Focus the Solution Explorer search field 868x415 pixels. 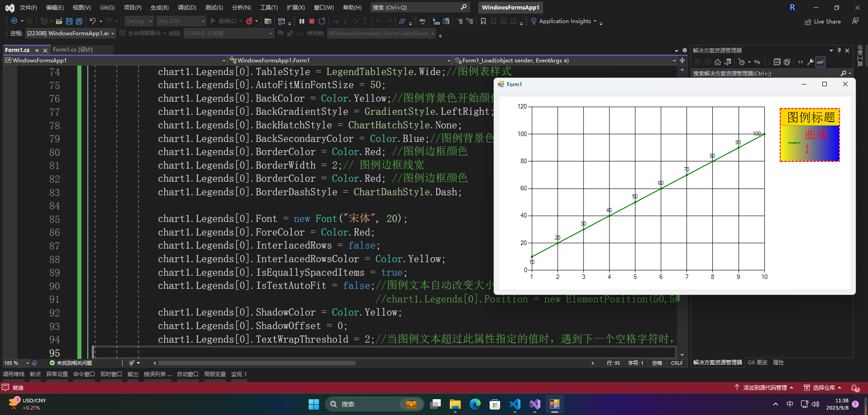[x=771, y=73]
